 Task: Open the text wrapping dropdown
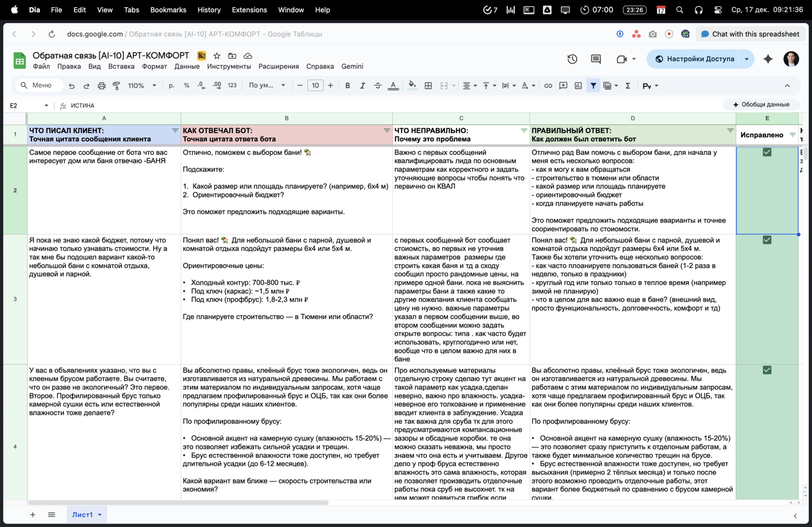508,85
